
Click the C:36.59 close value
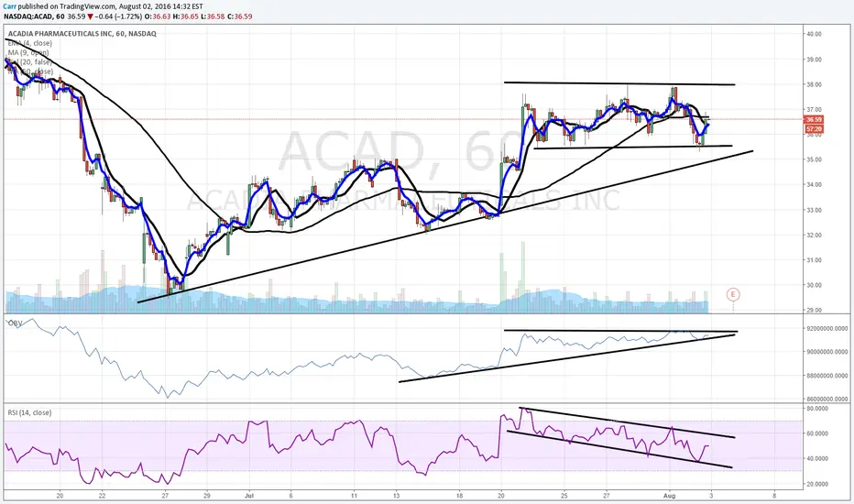click(240, 16)
